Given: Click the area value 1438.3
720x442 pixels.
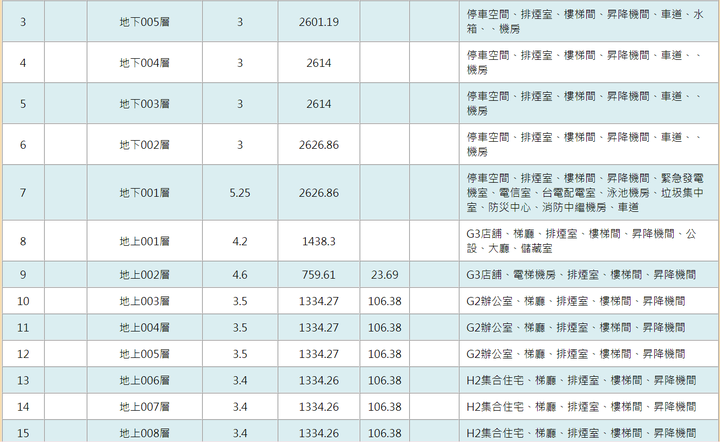Looking at the screenshot, I should coord(319,241).
